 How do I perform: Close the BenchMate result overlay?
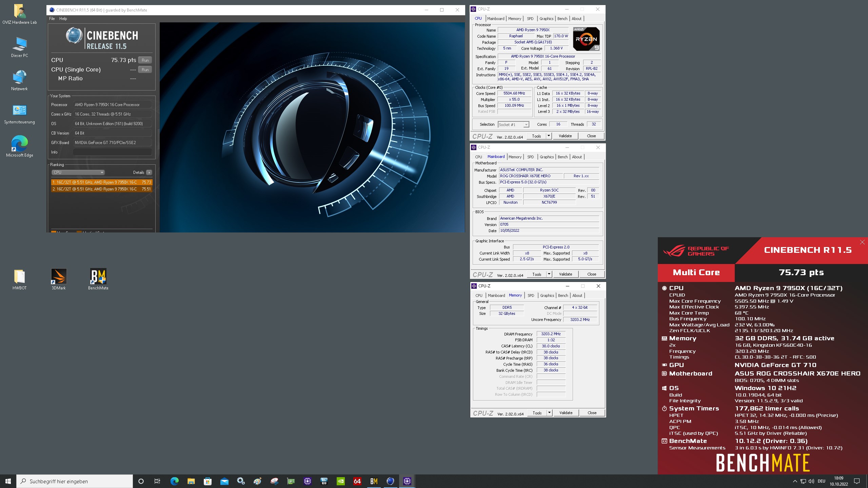click(862, 242)
